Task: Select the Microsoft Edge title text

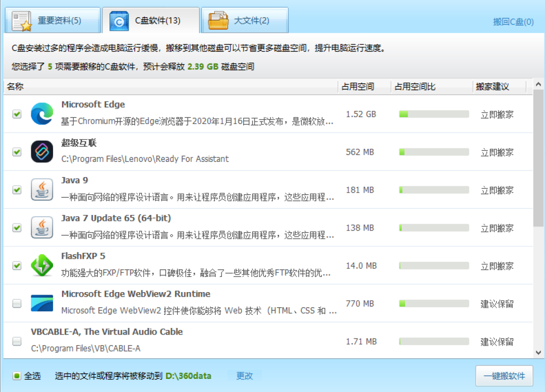Action: click(x=93, y=104)
